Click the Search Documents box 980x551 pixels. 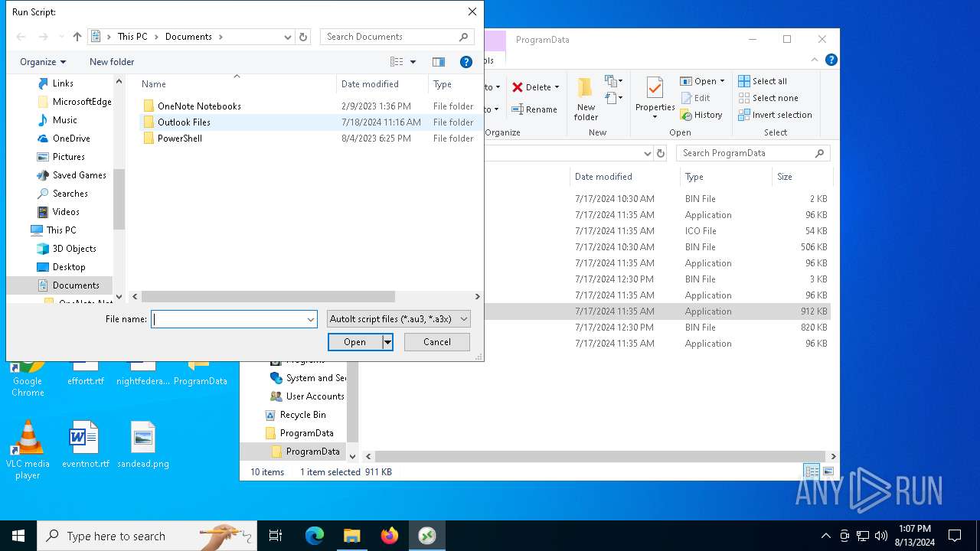(397, 37)
